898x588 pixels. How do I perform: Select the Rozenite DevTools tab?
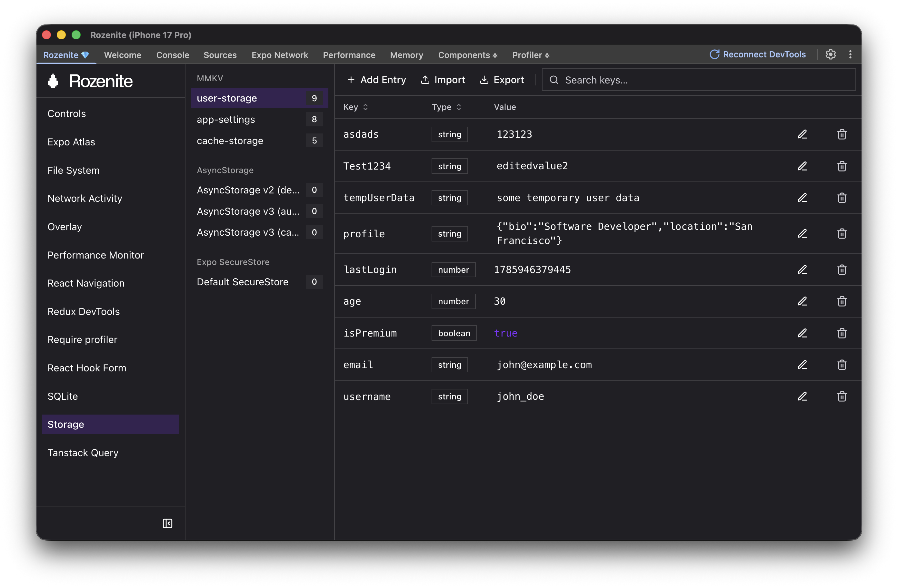tap(66, 55)
